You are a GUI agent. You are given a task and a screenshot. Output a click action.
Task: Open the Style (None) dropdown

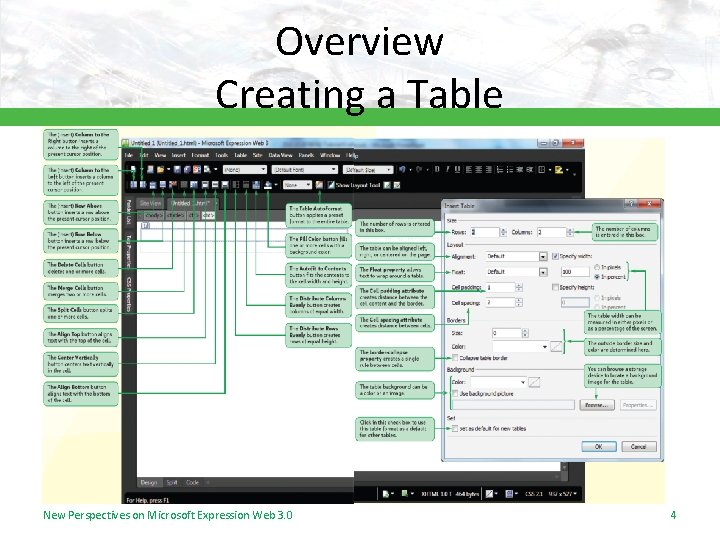(245, 169)
